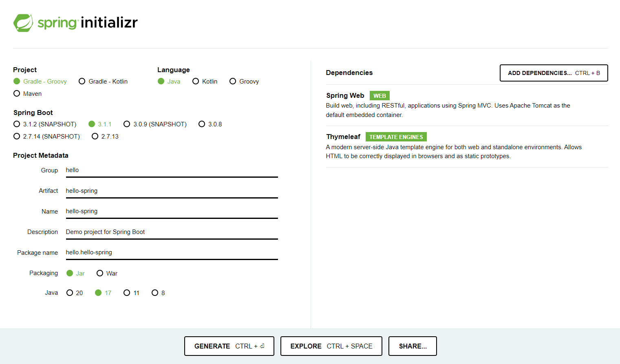Image resolution: width=620 pixels, height=364 pixels.
Task: Click the Share button
Action: click(x=413, y=346)
